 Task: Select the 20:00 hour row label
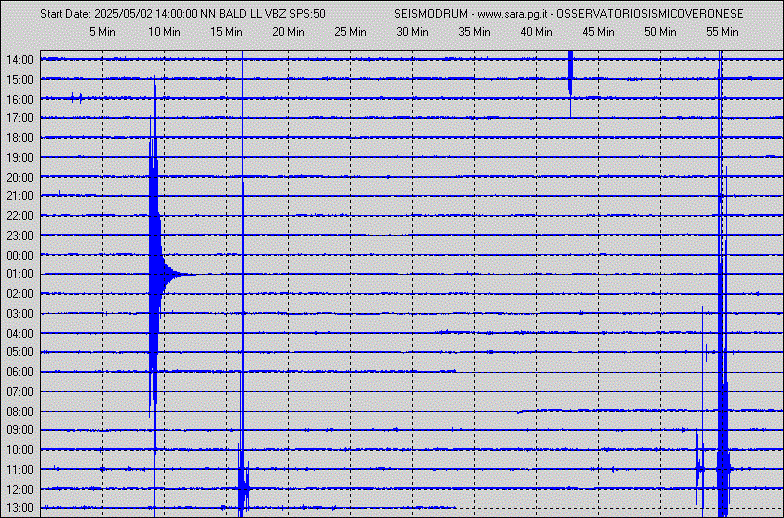pyautogui.click(x=20, y=177)
